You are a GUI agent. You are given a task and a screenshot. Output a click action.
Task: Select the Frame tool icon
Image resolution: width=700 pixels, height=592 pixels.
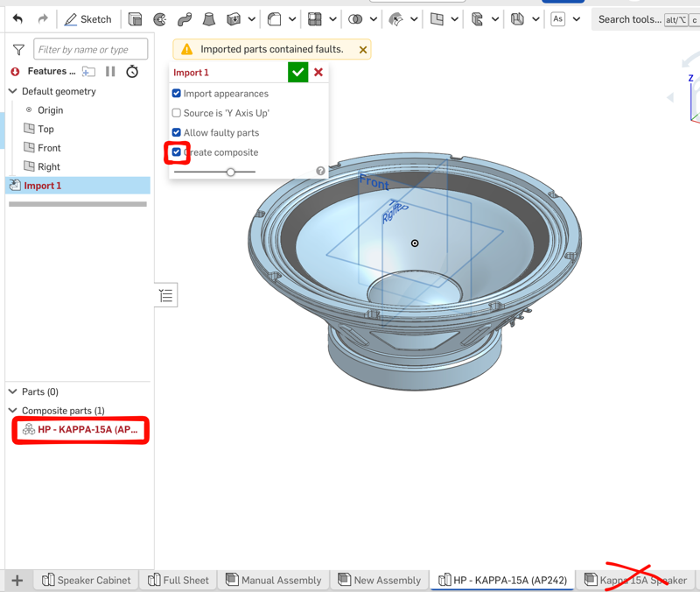point(477,19)
